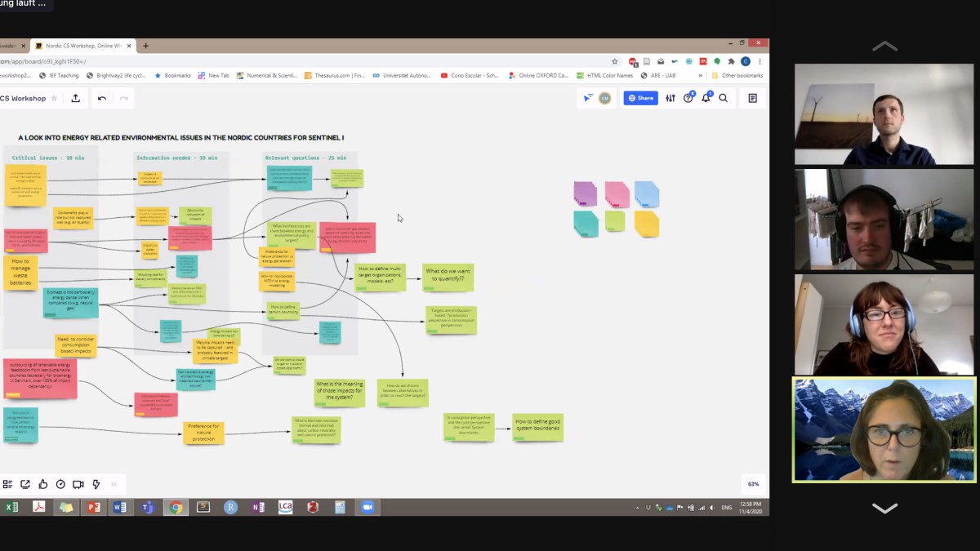Open the HTML Color Names bookmark

[604, 75]
